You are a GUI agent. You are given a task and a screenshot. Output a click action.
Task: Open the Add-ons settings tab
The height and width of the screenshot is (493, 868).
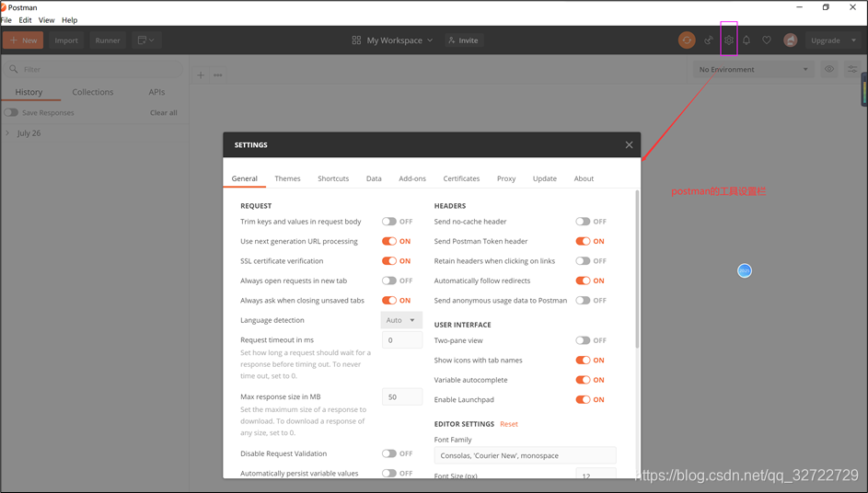412,178
